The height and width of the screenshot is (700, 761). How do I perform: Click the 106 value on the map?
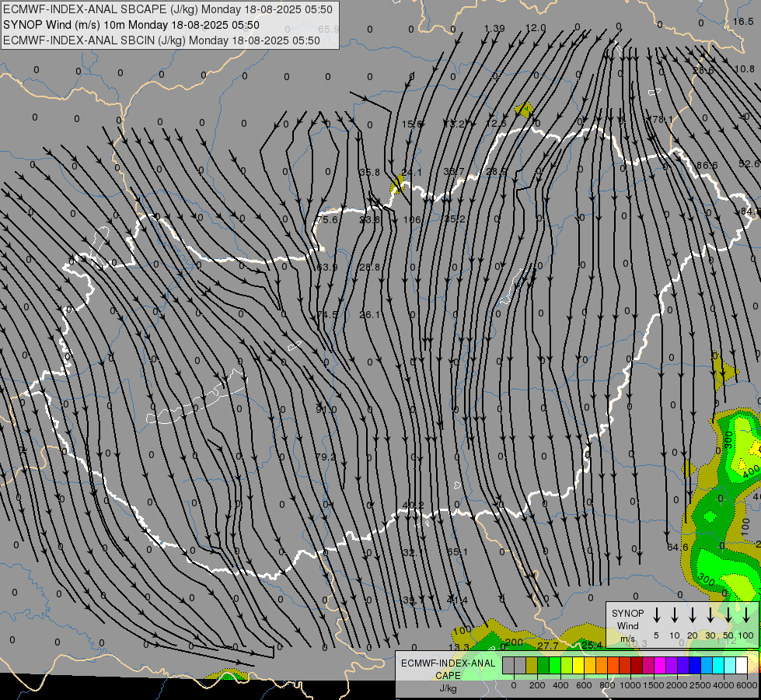point(412,219)
